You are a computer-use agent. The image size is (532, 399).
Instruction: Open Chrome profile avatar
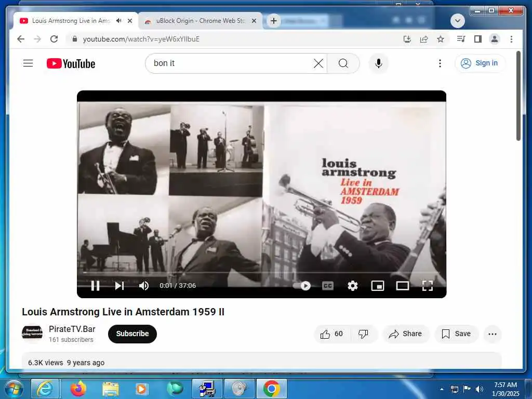[x=495, y=39]
